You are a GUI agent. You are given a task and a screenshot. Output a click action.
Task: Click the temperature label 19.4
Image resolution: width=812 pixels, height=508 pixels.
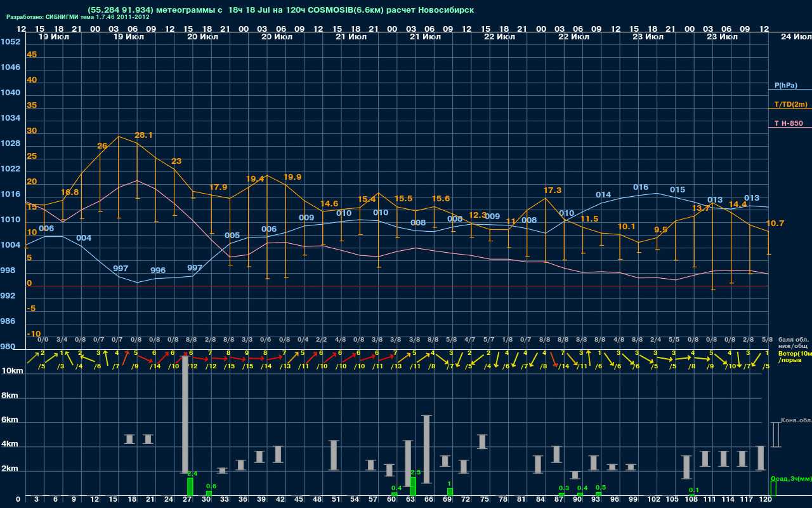point(254,179)
